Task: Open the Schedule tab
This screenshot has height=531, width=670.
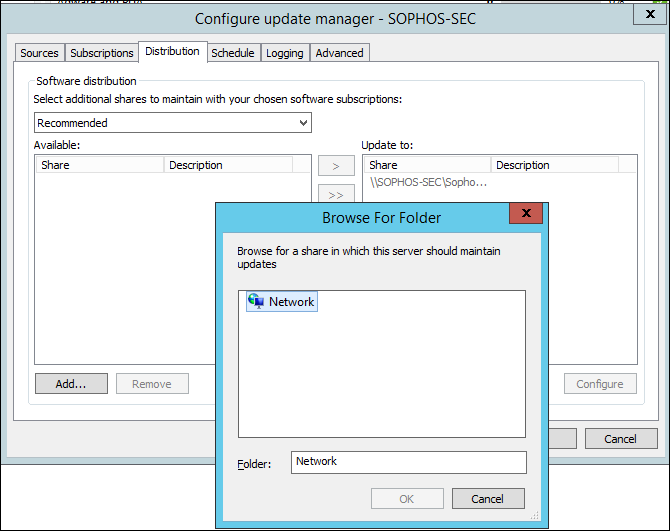Action: (x=233, y=53)
